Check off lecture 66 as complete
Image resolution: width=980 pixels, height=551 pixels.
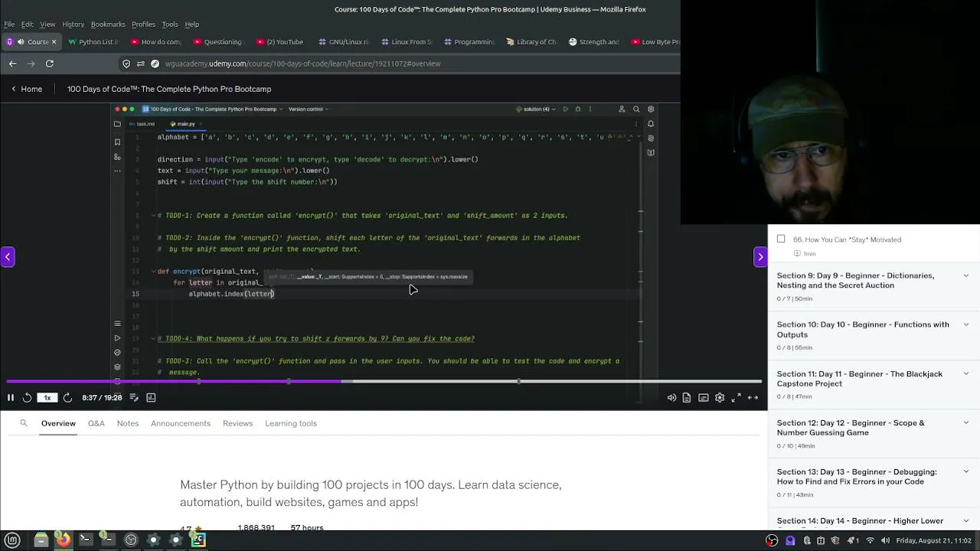coord(781,239)
